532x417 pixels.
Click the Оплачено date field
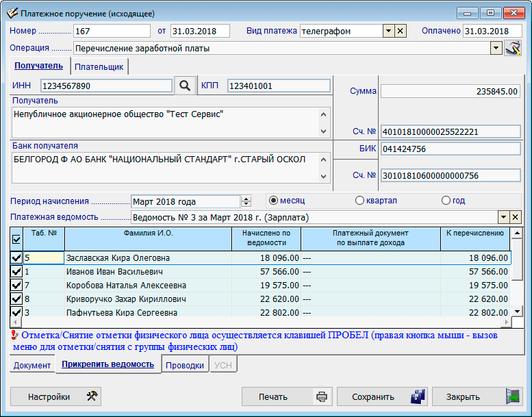(492, 31)
